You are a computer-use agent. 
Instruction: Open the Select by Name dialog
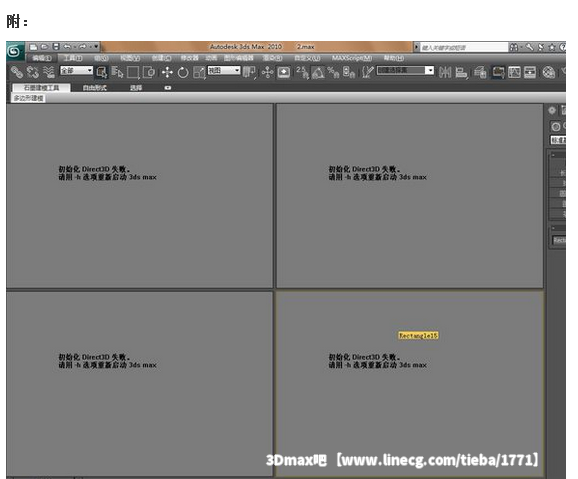[x=117, y=72]
